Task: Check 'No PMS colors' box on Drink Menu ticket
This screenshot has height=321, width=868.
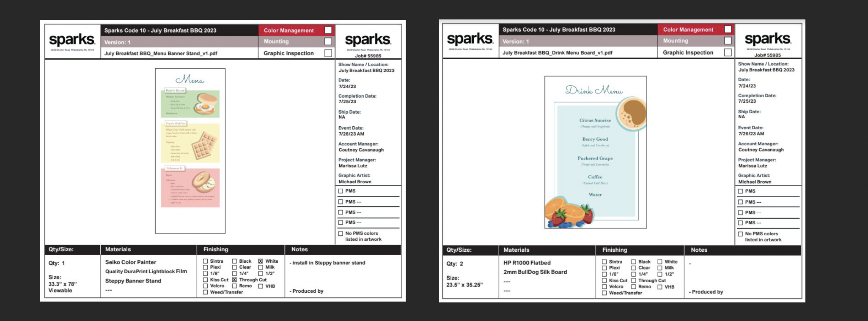Action: tap(740, 234)
